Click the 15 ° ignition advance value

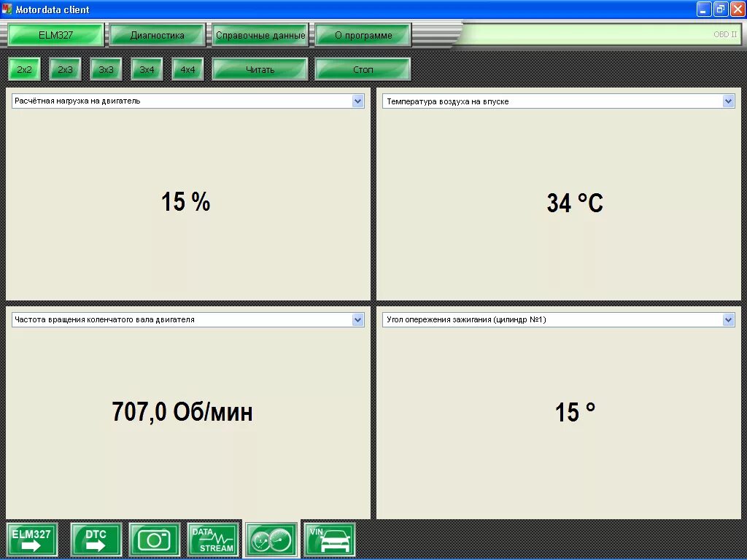coord(575,413)
